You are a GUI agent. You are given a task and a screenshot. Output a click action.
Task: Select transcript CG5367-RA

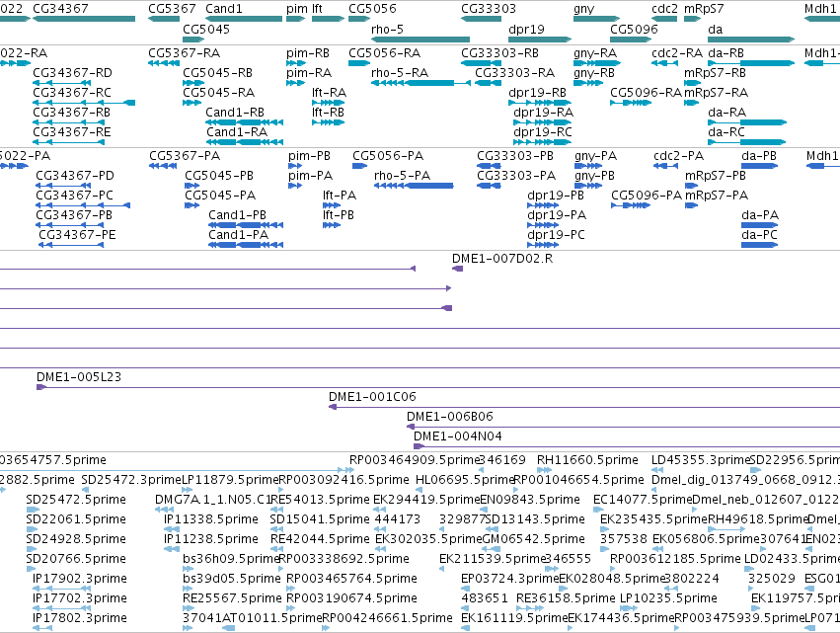click(164, 63)
